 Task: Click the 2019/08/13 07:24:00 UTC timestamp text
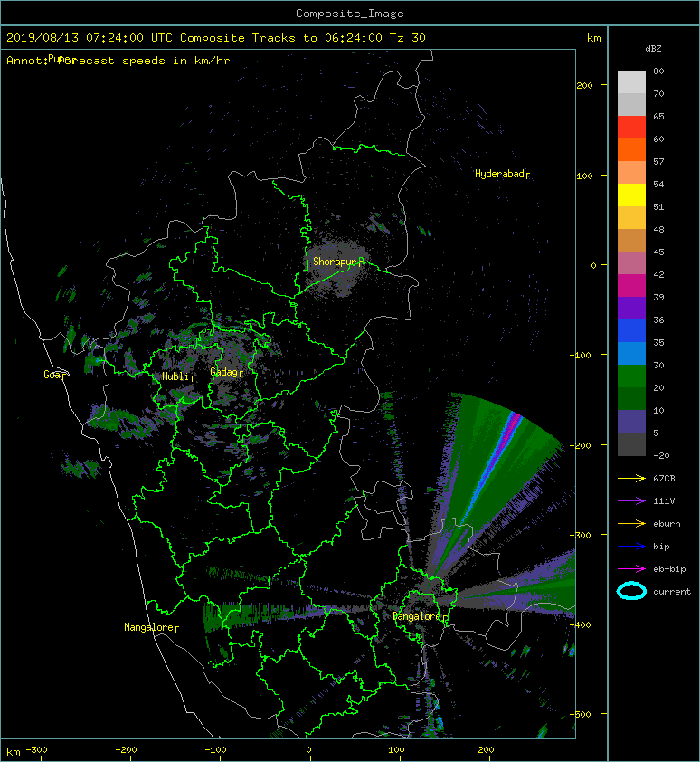[90, 38]
